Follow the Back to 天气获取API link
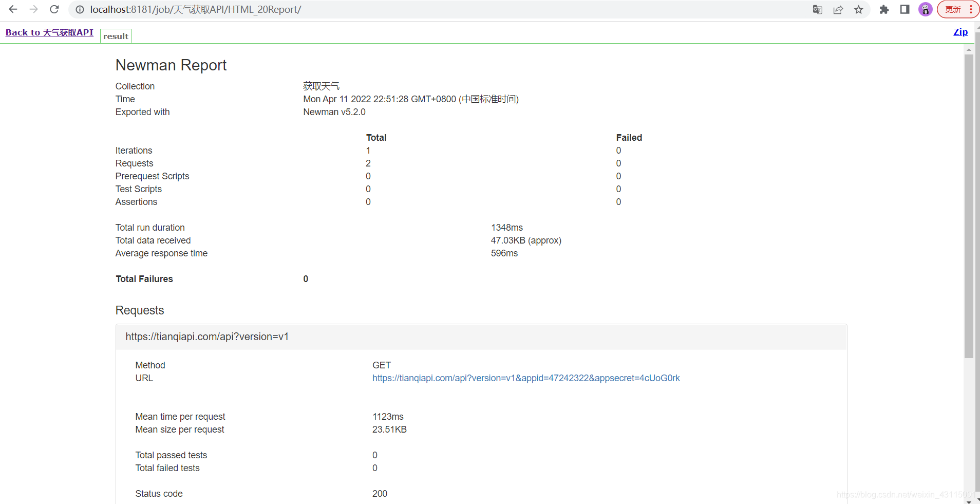980x504 pixels. [49, 32]
